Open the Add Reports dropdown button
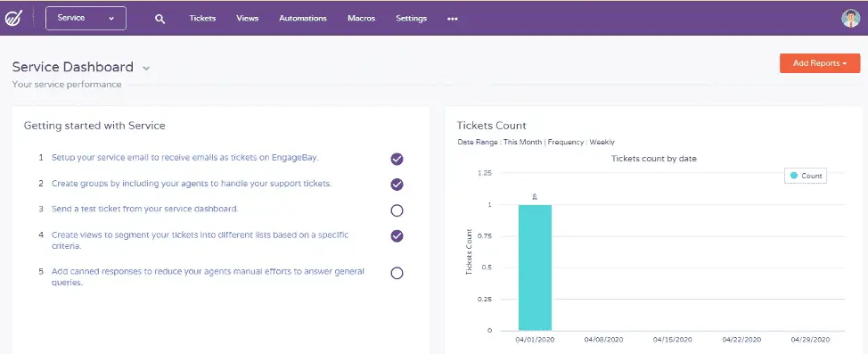 820,63
